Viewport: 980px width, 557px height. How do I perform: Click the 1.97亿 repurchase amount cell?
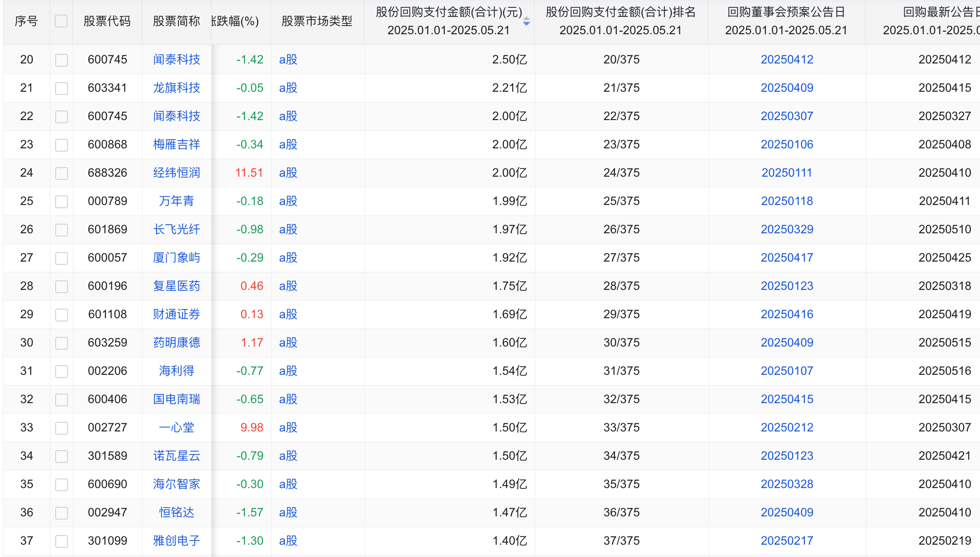pos(510,229)
